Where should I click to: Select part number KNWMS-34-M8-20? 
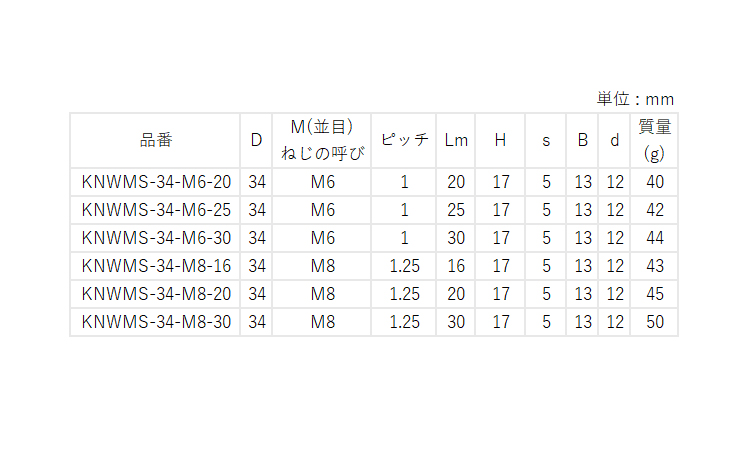(x=155, y=294)
